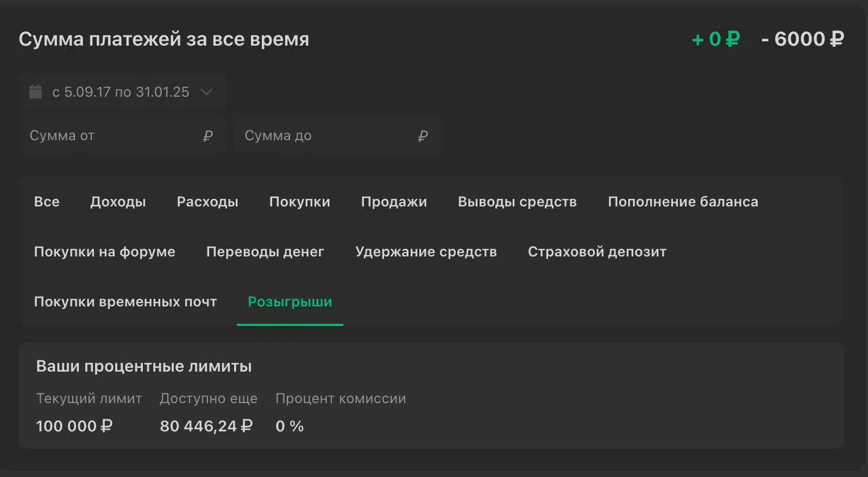Expand the date range chevron
Screen dimensions: 868x477
tap(206, 92)
